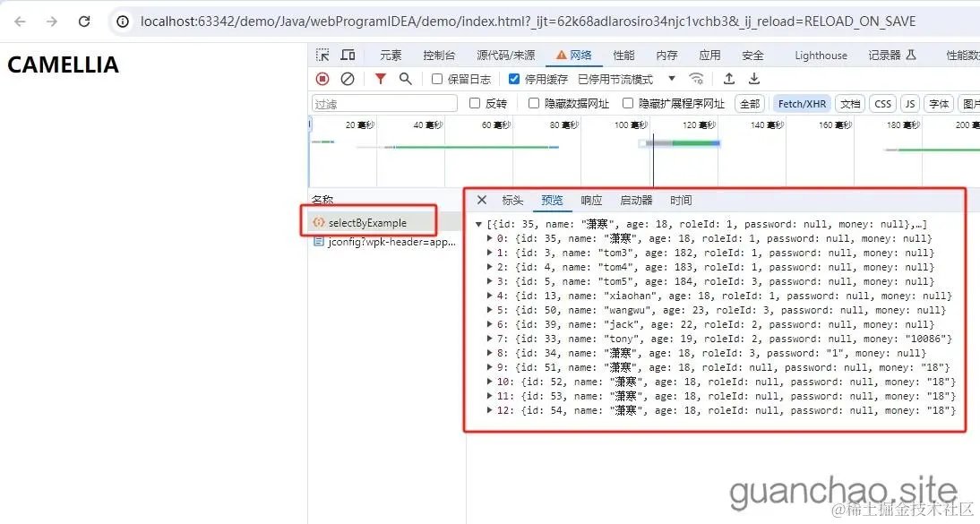Open the 启动器 (Initiator) detail tab
Image resolution: width=980 pixels, height=524 pixels.
pyautogui.click(x=636, y=200)
